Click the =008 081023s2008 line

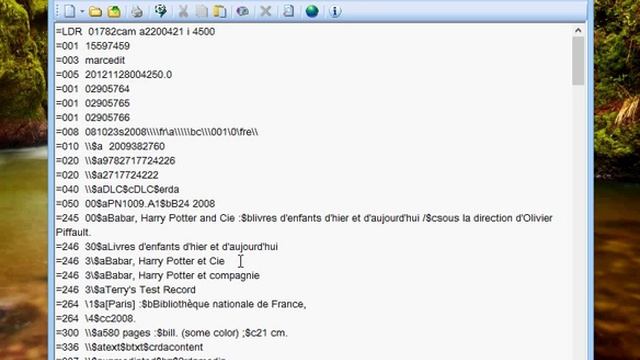point(157,132)
